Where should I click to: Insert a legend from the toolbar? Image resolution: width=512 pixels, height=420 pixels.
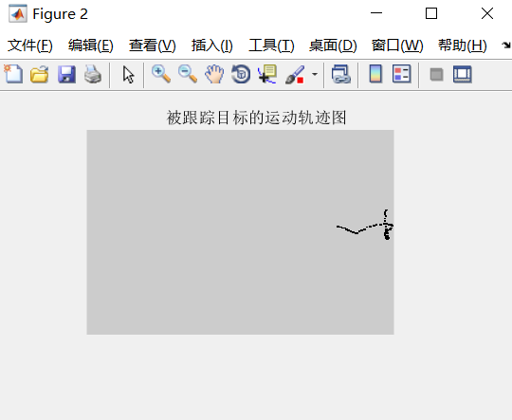coord(402,74)
